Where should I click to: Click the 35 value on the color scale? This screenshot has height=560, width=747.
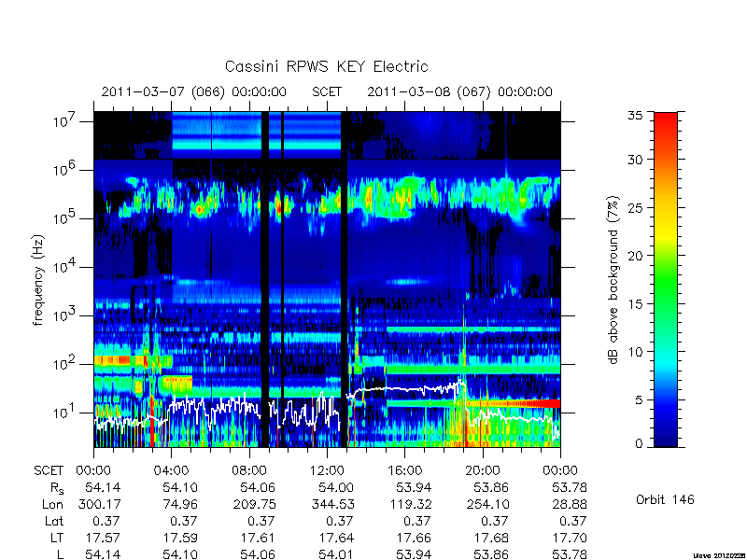coord(636,116)
